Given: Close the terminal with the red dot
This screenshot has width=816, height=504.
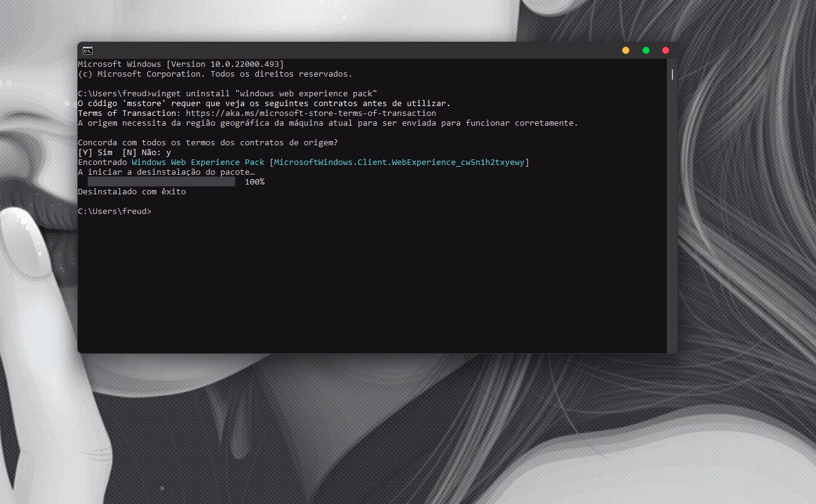Looking at the screenshot, I should coord(666,50).
